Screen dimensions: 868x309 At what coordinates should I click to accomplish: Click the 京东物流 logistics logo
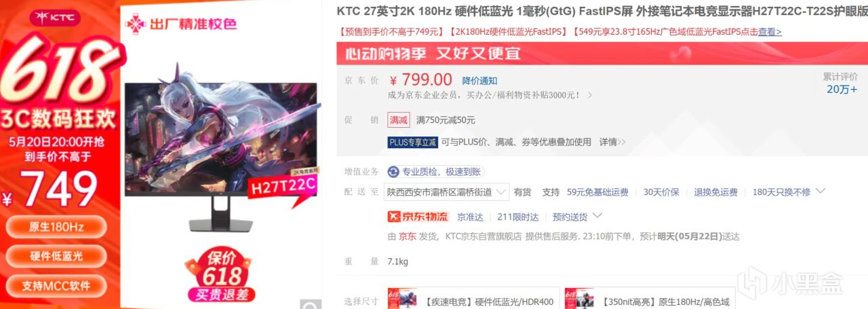click(x=418, y=217)
